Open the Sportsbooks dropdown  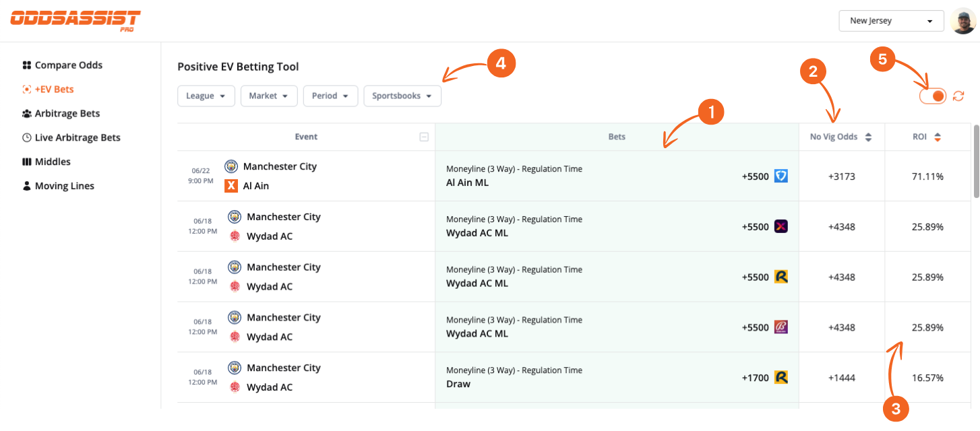pos(402,96)
